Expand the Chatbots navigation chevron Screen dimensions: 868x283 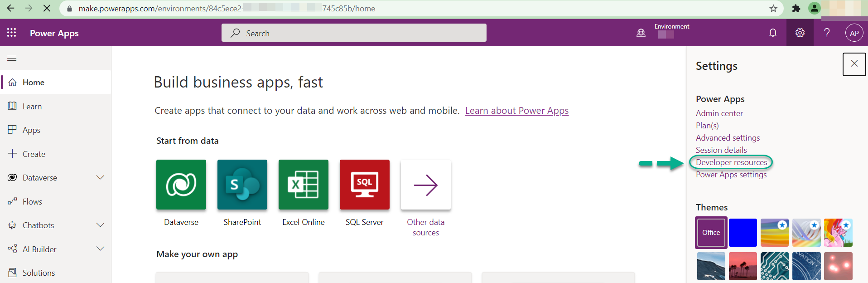101,225
